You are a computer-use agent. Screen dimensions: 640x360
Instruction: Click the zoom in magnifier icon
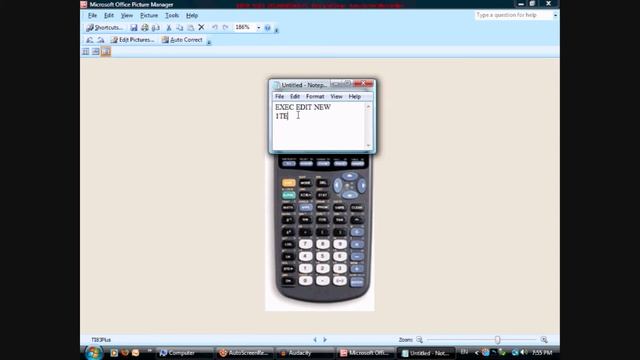[544, 340]
